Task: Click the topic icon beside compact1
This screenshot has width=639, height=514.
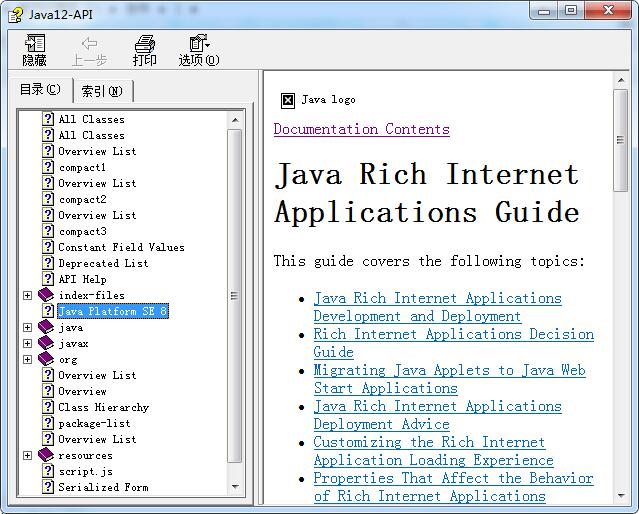Action: [x=48, y=167]
